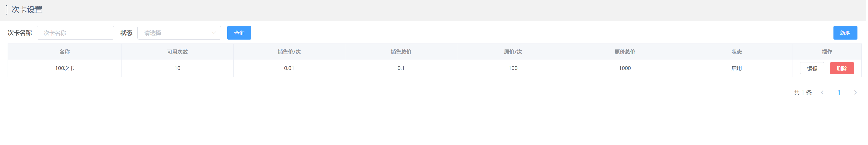Click the 状态 column header
The width and height of the screenshot is (868, 145).
pos(736,52)
